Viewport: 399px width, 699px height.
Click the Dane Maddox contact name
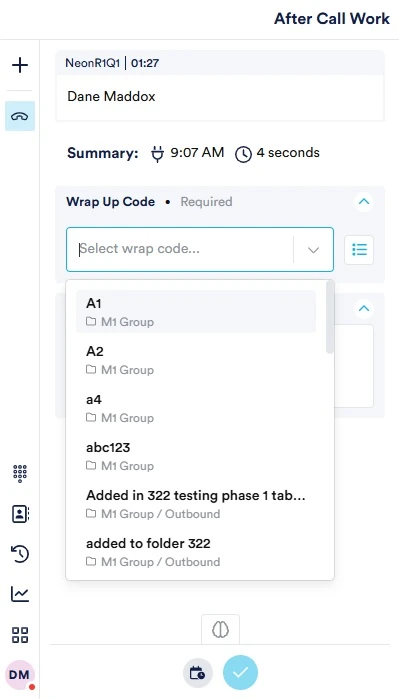click(x=111, y=96)
